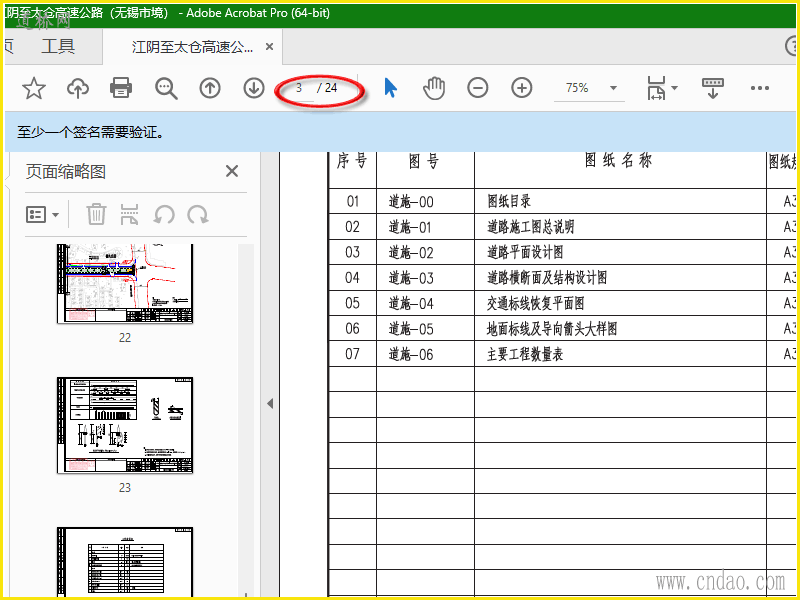Open the find text magnifier tool

tap(166, 88)
